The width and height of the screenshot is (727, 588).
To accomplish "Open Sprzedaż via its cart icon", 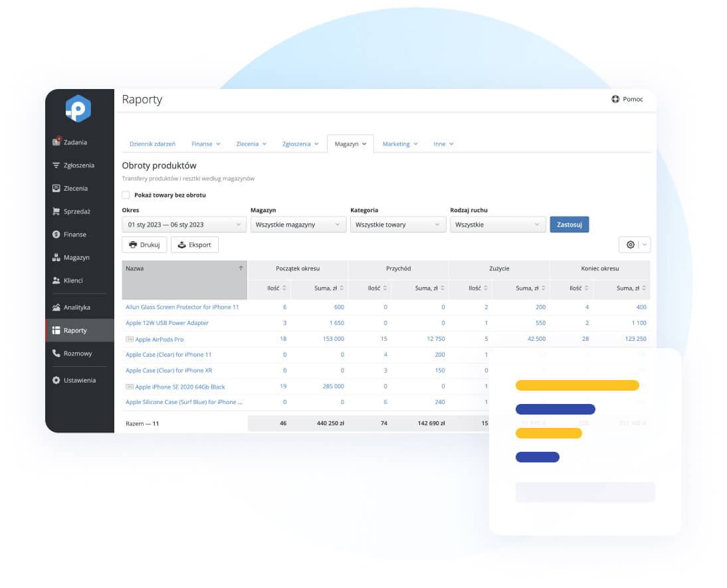I will [x=56, y=211].
